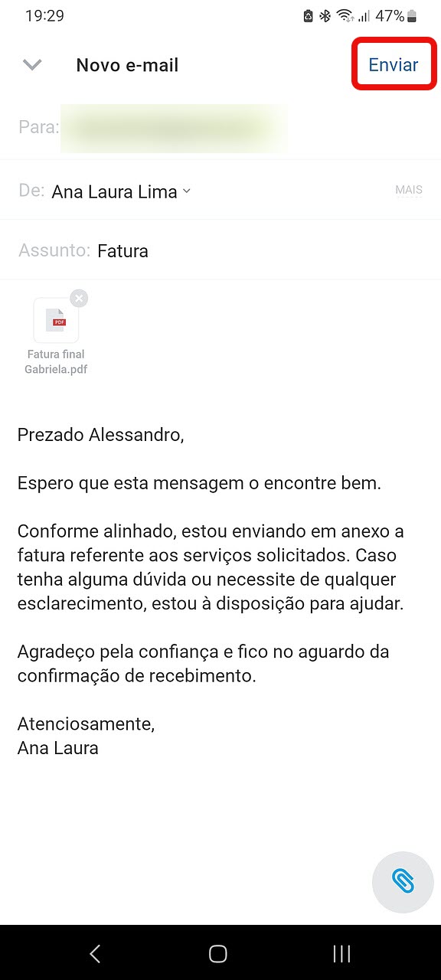Open the recent apps navigation icon
The height and width of the screenshot is (980, 441).
(341, 953)
